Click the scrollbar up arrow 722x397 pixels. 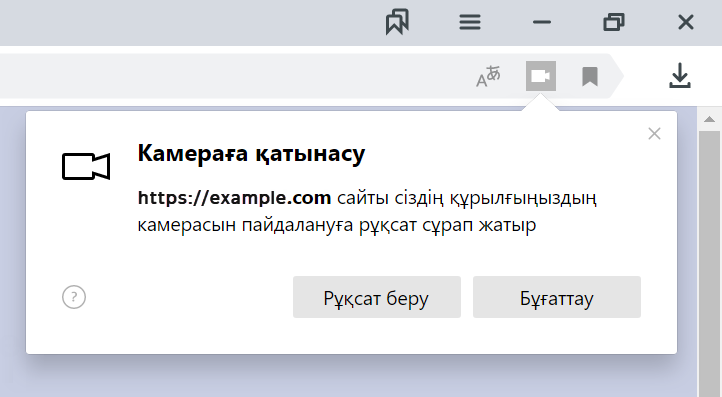pos(710,120)
